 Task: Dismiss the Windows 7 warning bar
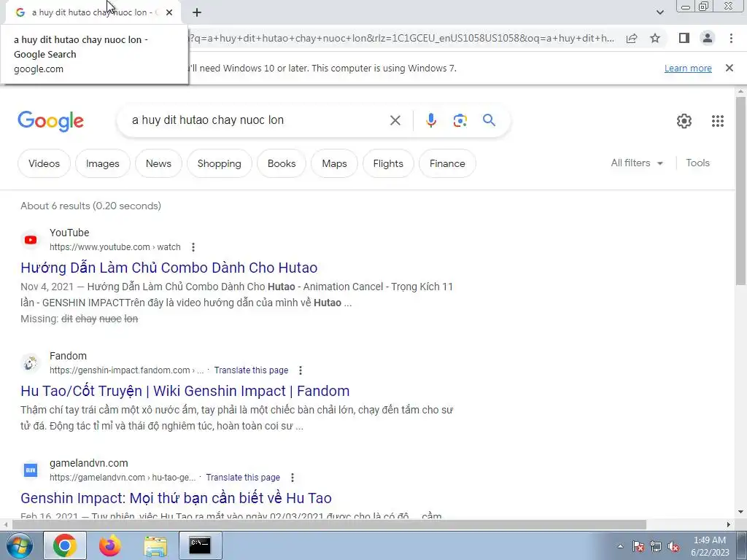[729, 68]
